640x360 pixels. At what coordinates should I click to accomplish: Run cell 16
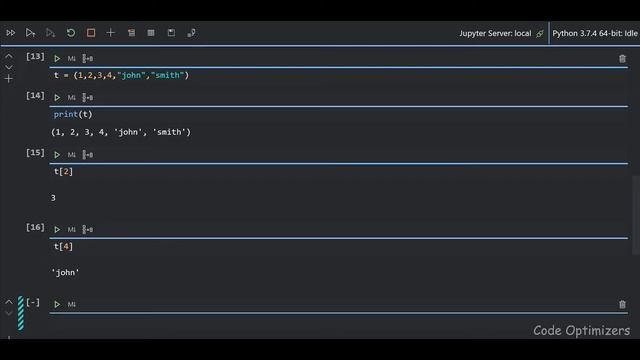click(57, 229)
